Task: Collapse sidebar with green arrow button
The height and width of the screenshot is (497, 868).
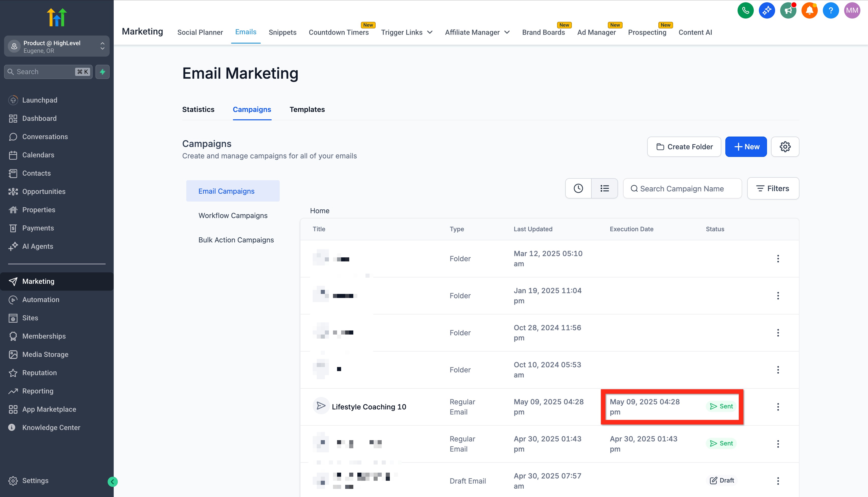Action: (113, 482)
